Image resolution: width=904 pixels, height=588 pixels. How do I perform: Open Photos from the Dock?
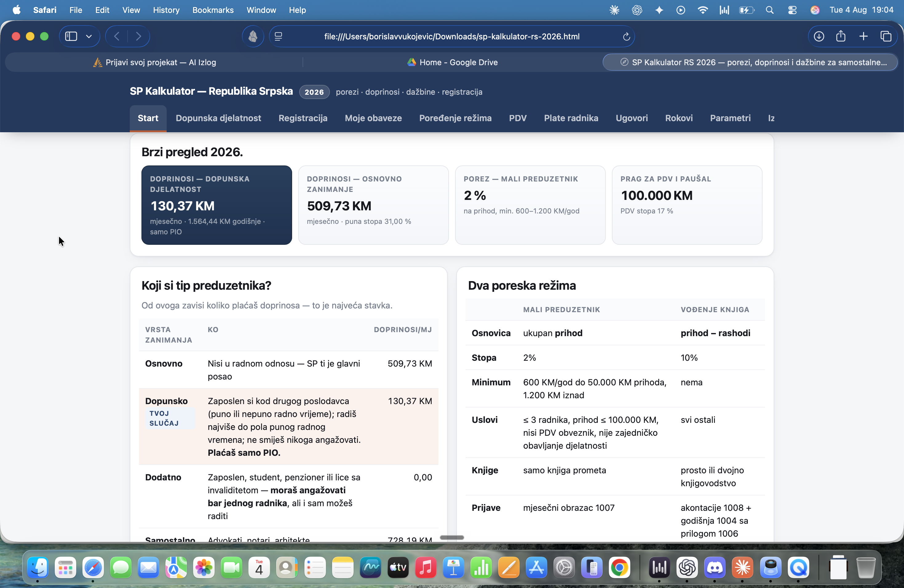coord(204,567)
